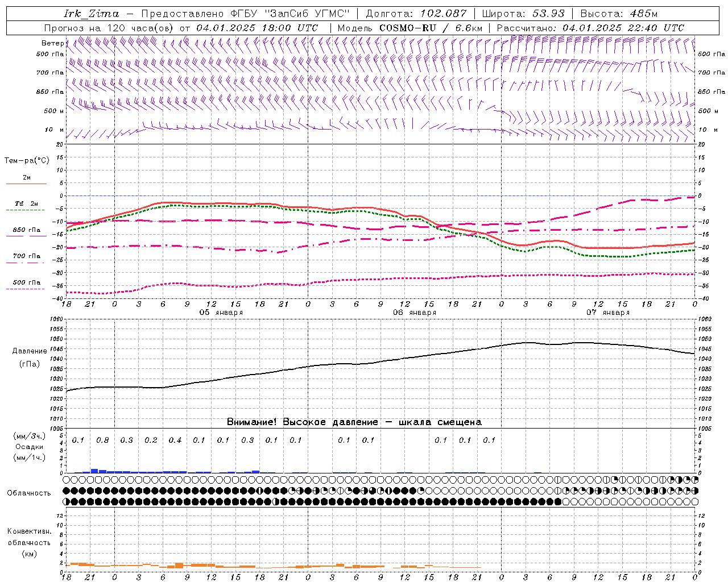
Task: Click the "06 января" date label
Action: click(x=415, y=313)
